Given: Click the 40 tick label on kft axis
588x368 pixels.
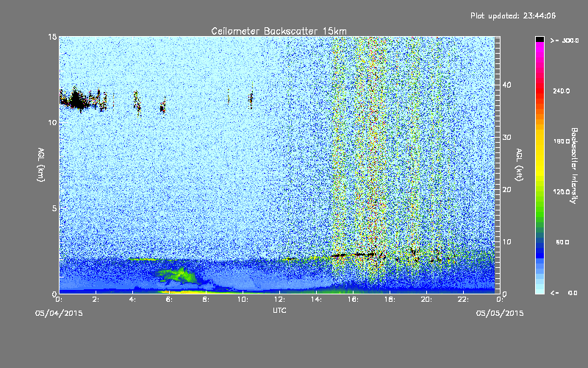Looking at the screenshot, I should pos(506,85).
